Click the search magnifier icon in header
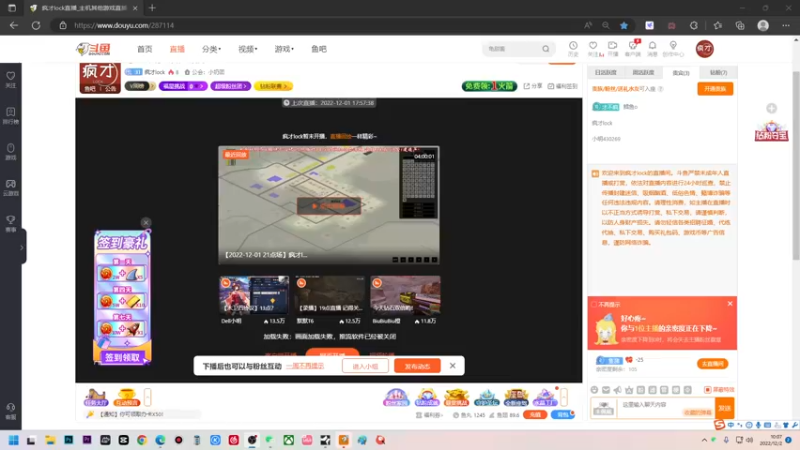This screenshot has height=450, width=800. [x=546, y=49]
